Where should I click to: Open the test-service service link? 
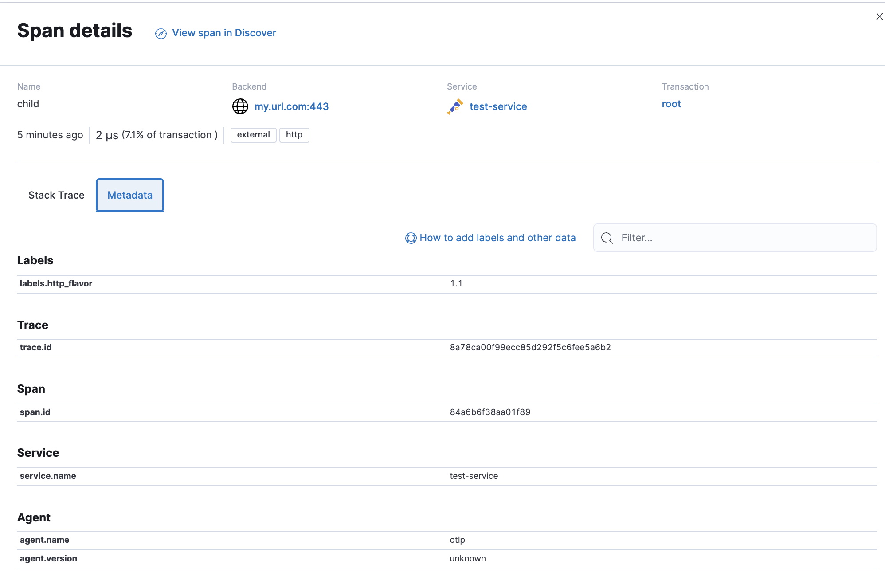498,107
